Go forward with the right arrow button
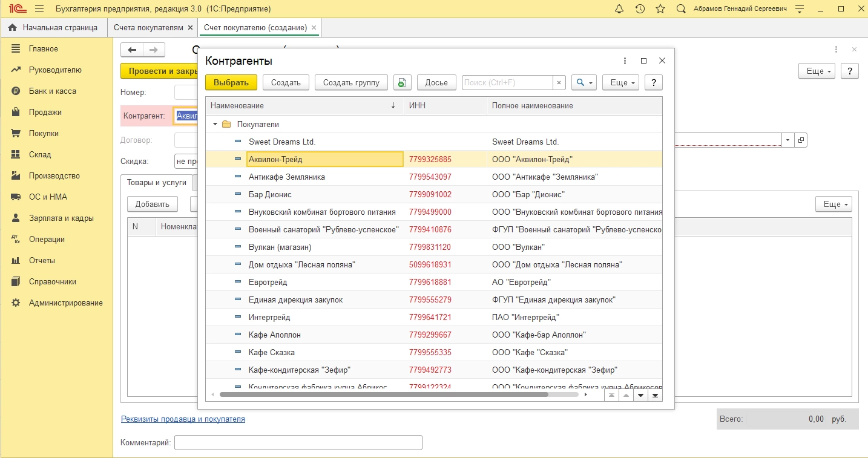This screenshot has height=458, width=868. coord(154,50)
